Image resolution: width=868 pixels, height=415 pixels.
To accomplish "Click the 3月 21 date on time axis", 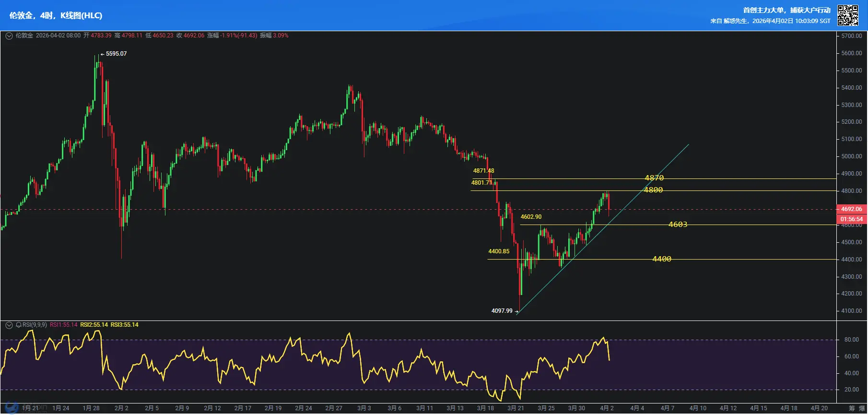I will [x=516, y=409].
